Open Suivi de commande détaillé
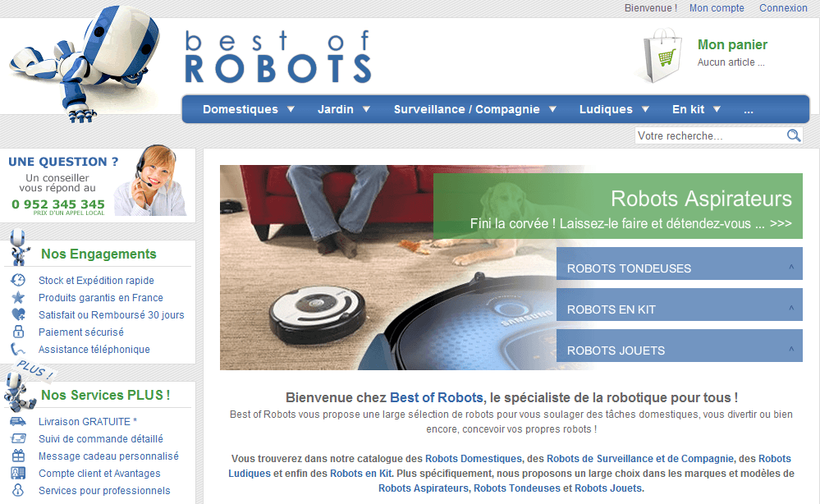The image size is (820, 504). click(101, 438)
